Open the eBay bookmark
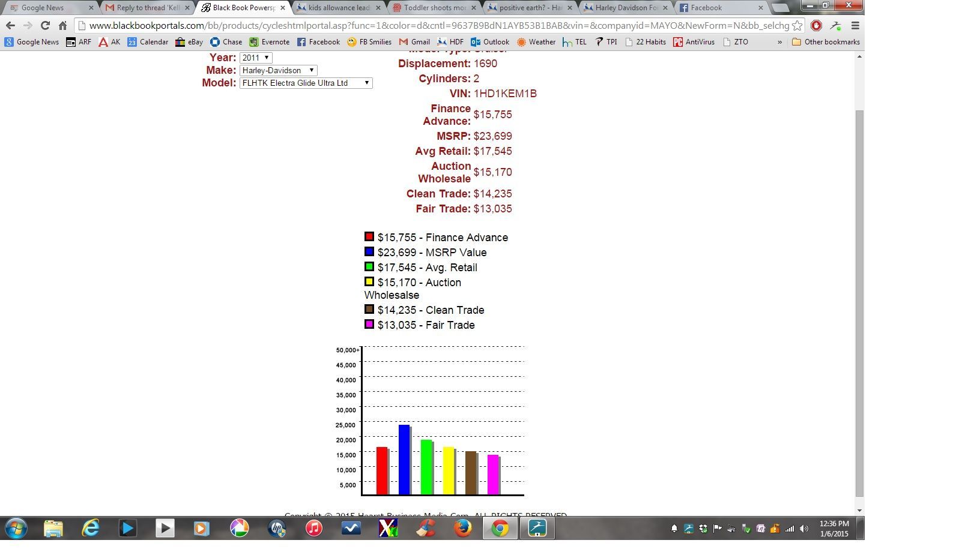This screenshot has width=980, height=552. point(189,42)
